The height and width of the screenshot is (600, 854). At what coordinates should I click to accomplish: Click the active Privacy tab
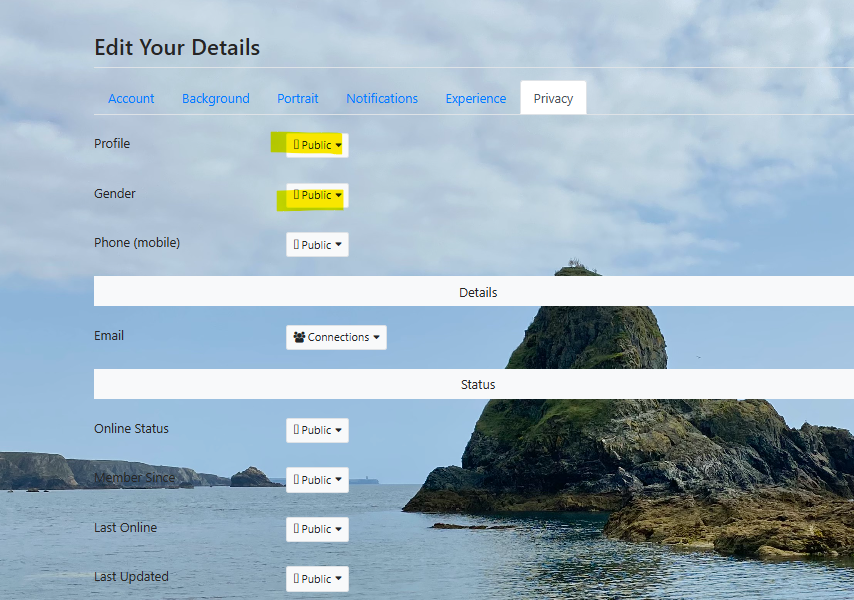(553, 99)
